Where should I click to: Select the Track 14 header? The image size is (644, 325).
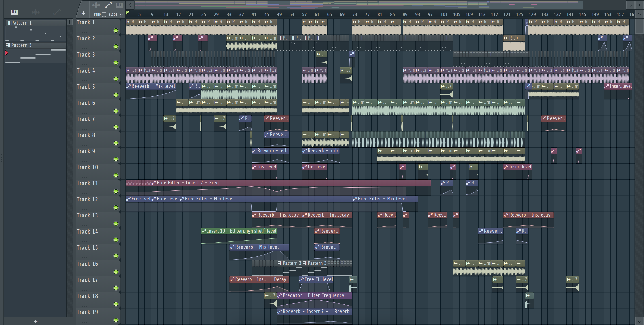click(x=98, y=236)
